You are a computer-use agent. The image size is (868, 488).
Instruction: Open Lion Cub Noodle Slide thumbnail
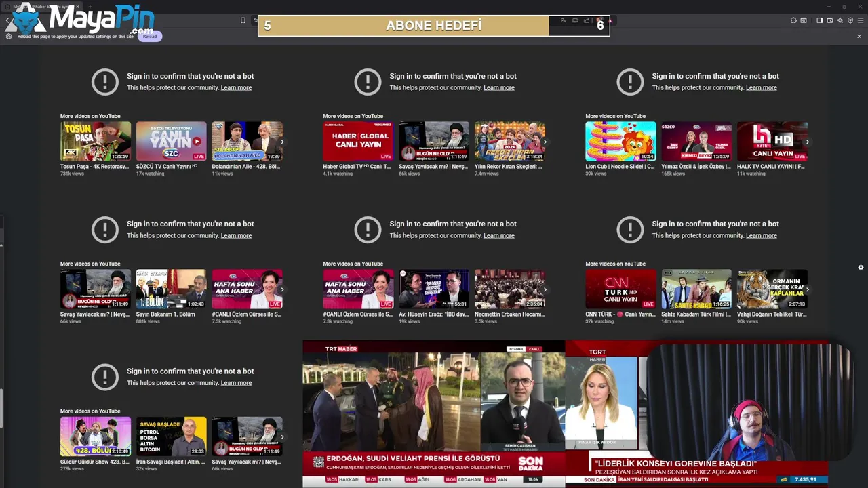pyautogui.click(x=620, y=141)
